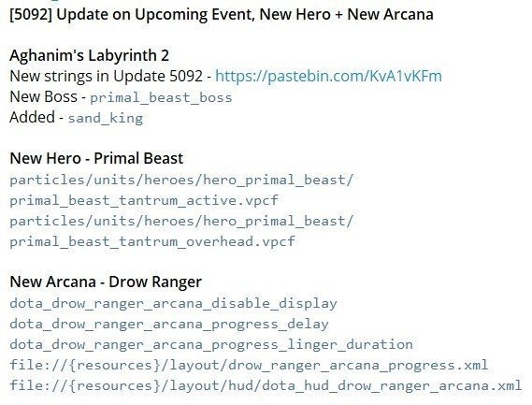Click the "New strings in Update 5092" text
This screenshot has width=532, height=405.
[x=107, y=77]
